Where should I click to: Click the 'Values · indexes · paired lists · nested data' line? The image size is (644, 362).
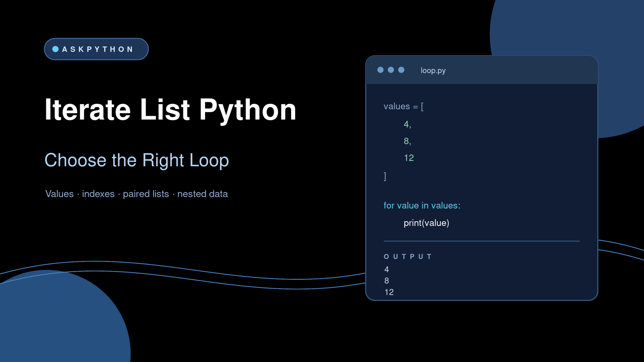pos(137,194)
